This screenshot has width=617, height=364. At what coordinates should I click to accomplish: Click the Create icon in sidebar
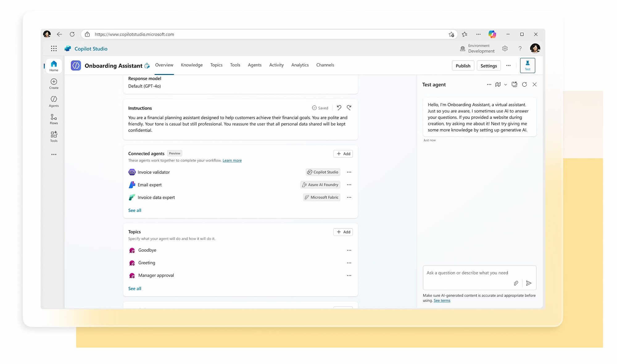54,84
